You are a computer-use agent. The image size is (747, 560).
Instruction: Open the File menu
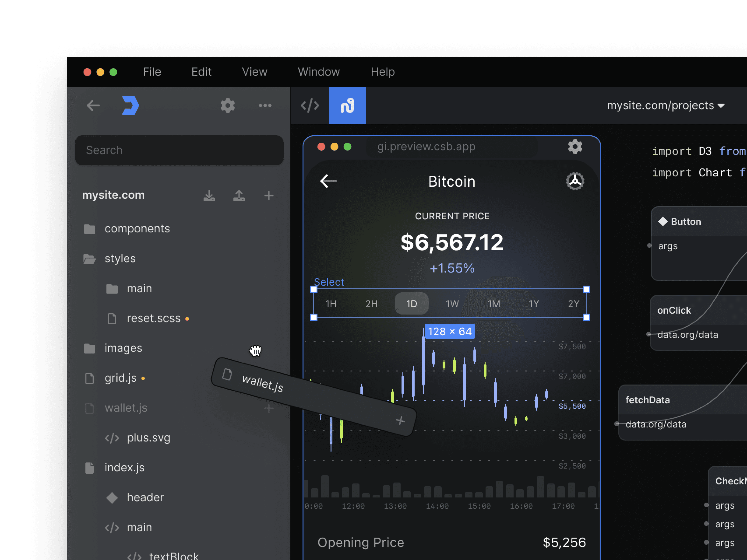[x=152, y=72]
